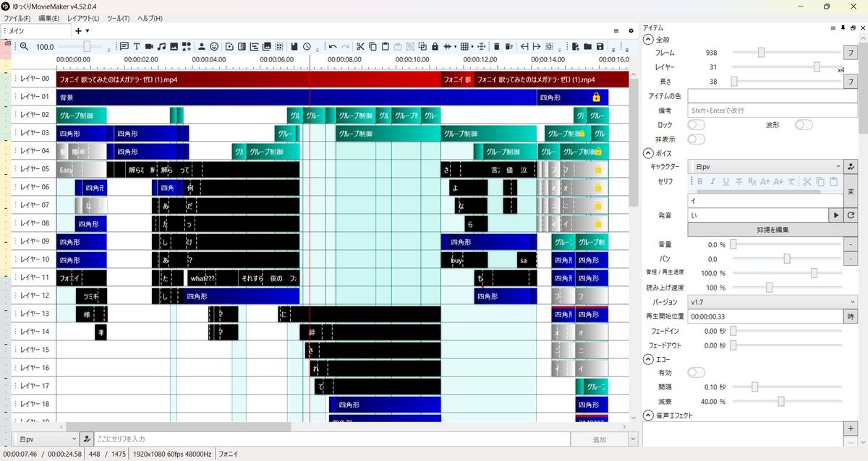The height and width of the screenshot is (461, 868).
Task: Open the バージョン v1.7 dropdown
Action: tap(772, 301)
